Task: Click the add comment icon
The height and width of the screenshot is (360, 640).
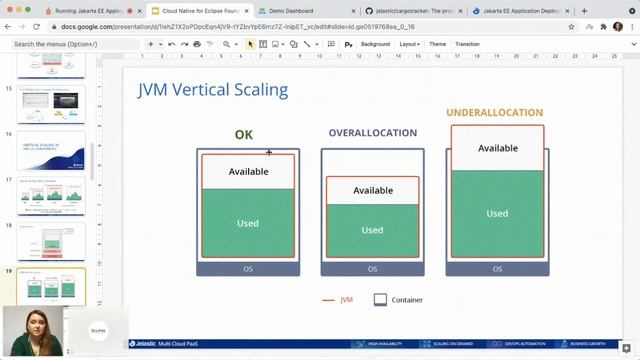Action: click(x=331, y=44)
